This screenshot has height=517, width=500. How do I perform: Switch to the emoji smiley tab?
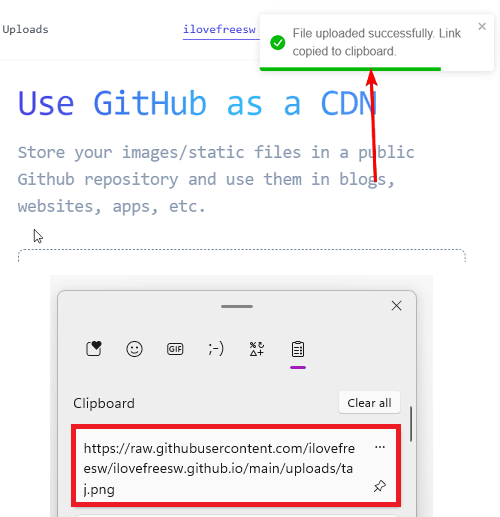point(134,349)
